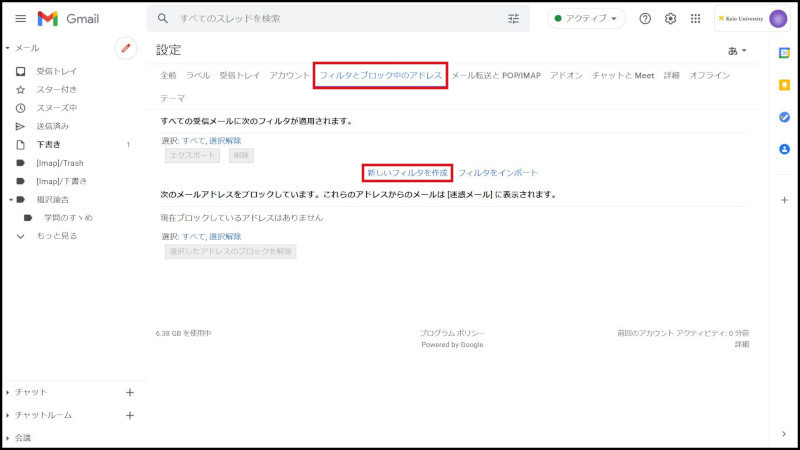Click the purple account avatar
Image resolution: width=800 pixels, height=450 pixels.
click(778, 19)
